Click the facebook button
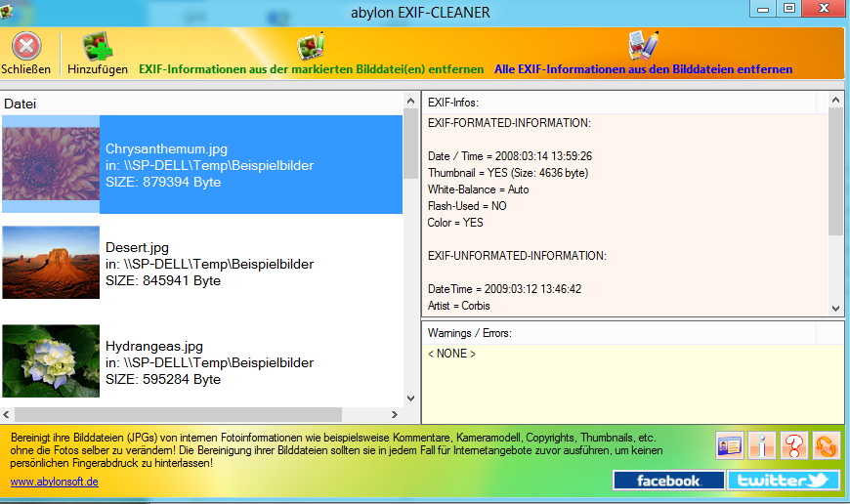The width and height of the screenshot is (850, 504). pyautogui.click(x=668, y=481)
